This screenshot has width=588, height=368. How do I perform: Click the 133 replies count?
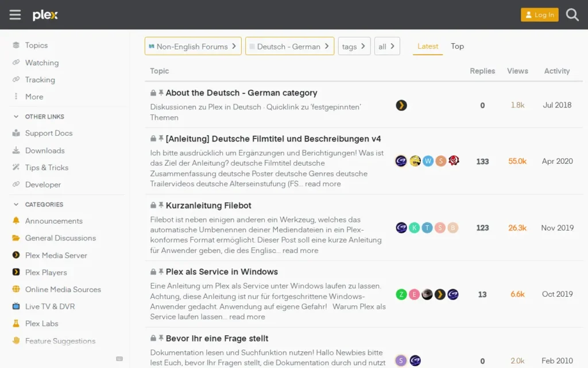pos(482,162)
